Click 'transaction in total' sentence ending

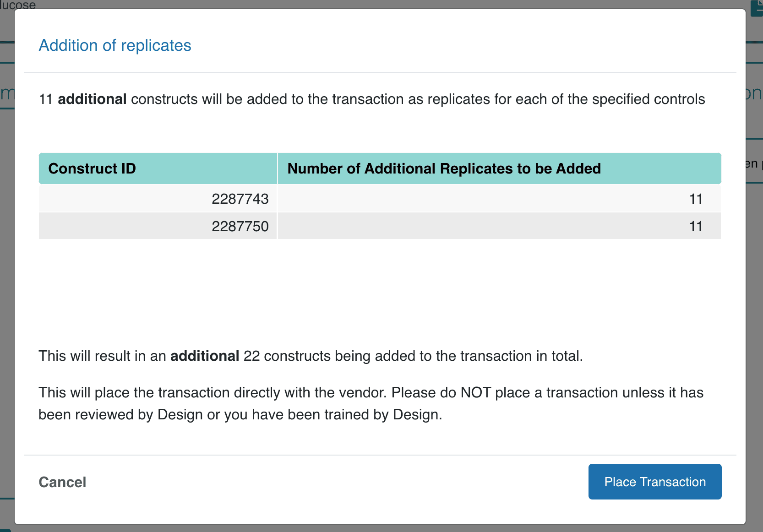coord(521,356)
